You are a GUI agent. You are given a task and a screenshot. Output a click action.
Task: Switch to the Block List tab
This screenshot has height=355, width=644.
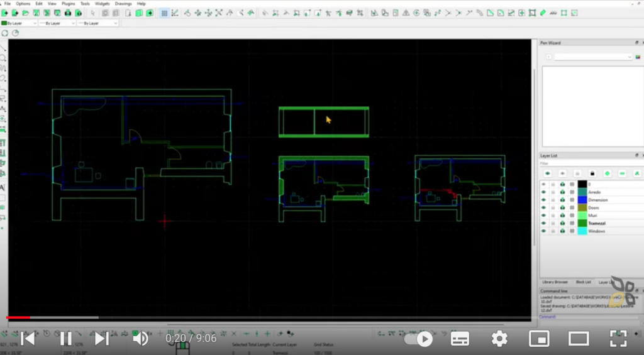583,282
